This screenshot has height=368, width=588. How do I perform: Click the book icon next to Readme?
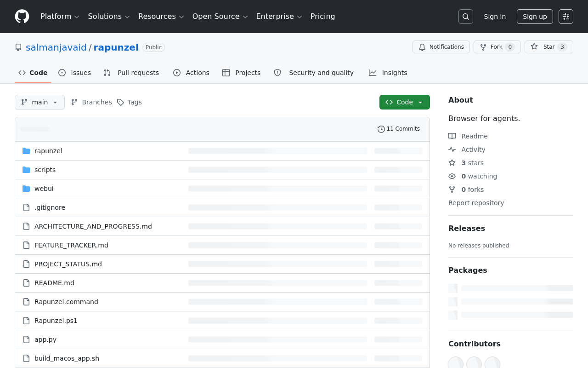[x=452, y=136]
